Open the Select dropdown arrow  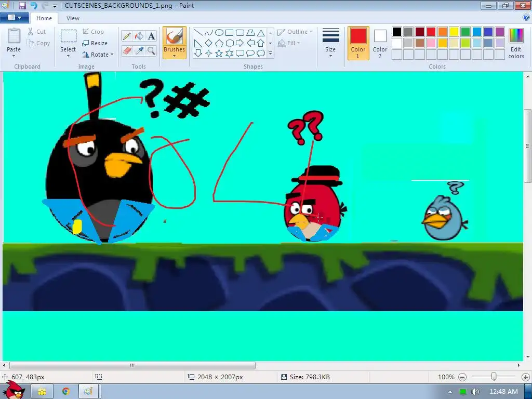click(x=68, y=56)
